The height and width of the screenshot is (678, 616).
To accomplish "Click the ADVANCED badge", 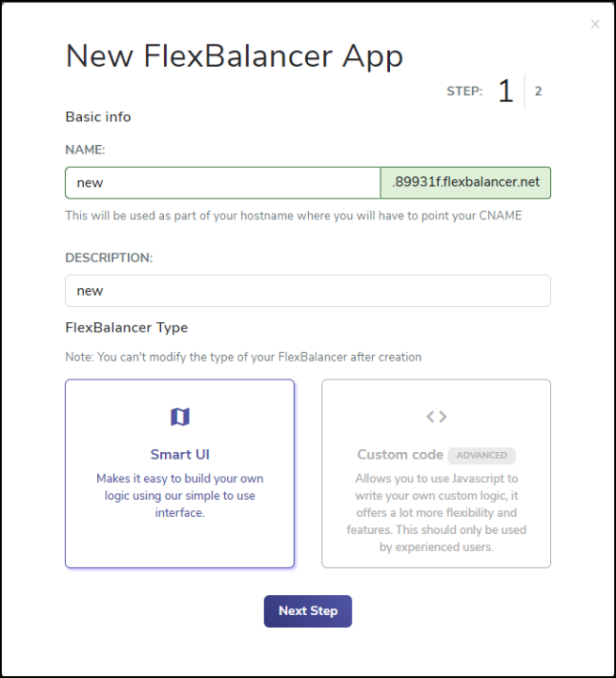I will pyautogui.click(x=481, y=456).
